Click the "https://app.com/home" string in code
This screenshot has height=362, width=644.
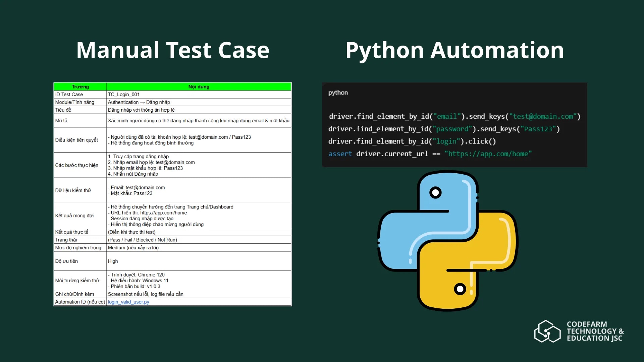click(488, 154)
